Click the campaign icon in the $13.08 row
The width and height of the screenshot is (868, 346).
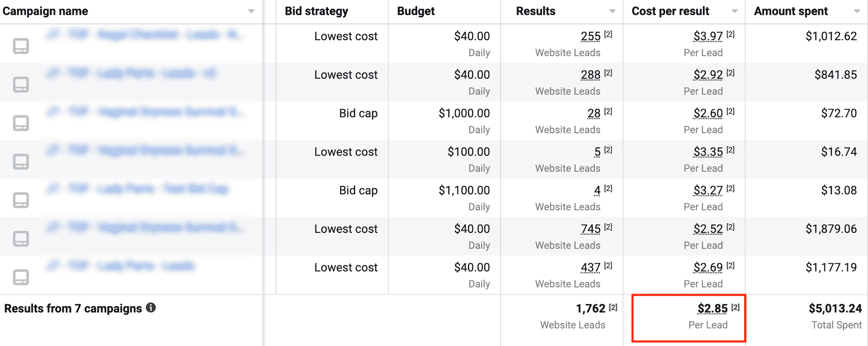pos(21,200)
